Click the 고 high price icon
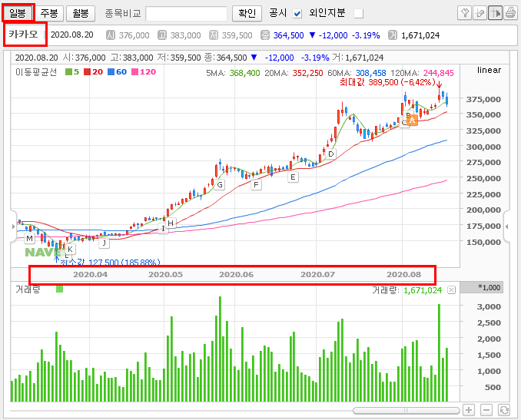 coord(162,35)
